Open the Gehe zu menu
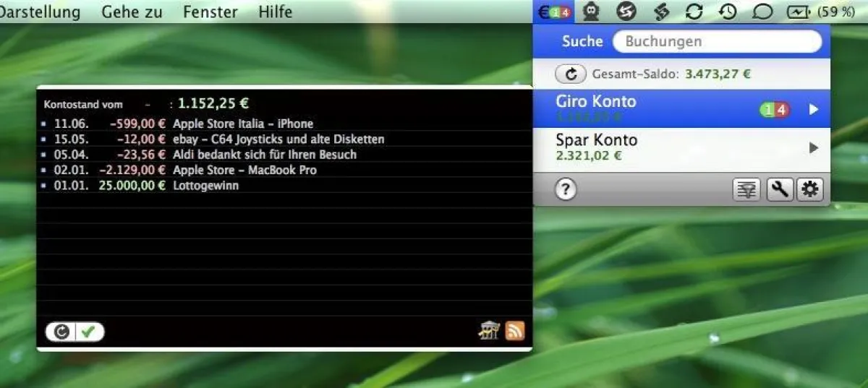The height and width of the screenshot is (388, 868). pyautogui.click(x=132, y=12)
